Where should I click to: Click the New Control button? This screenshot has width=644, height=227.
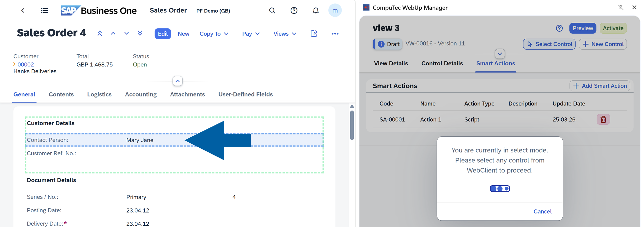603,44
